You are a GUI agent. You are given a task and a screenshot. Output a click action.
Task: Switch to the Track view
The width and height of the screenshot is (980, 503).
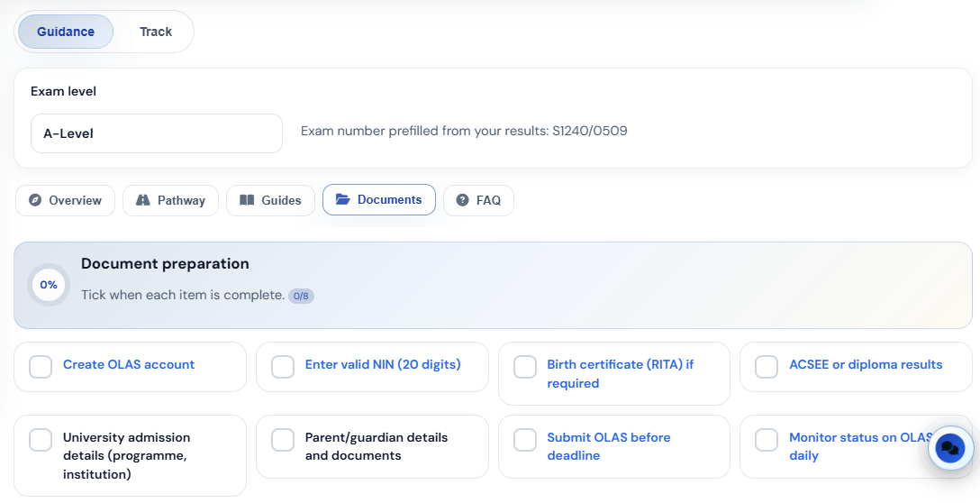tap(156, 32)
